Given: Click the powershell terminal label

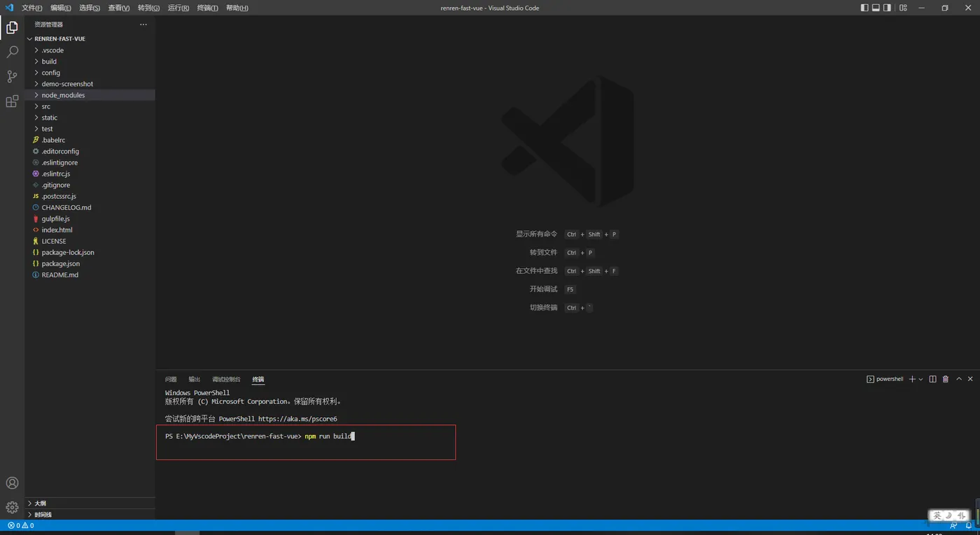Looking at the screenshot, I should tap(885, 379).
